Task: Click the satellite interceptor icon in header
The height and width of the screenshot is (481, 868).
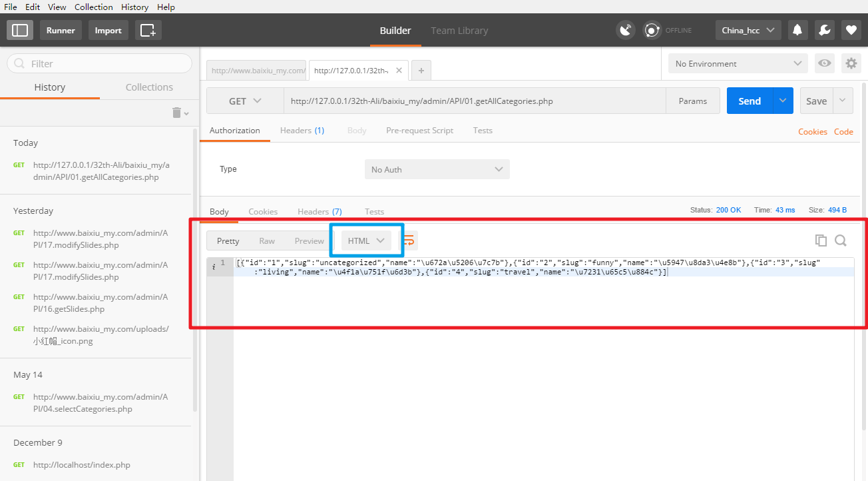Action: [x=625, y=29]
